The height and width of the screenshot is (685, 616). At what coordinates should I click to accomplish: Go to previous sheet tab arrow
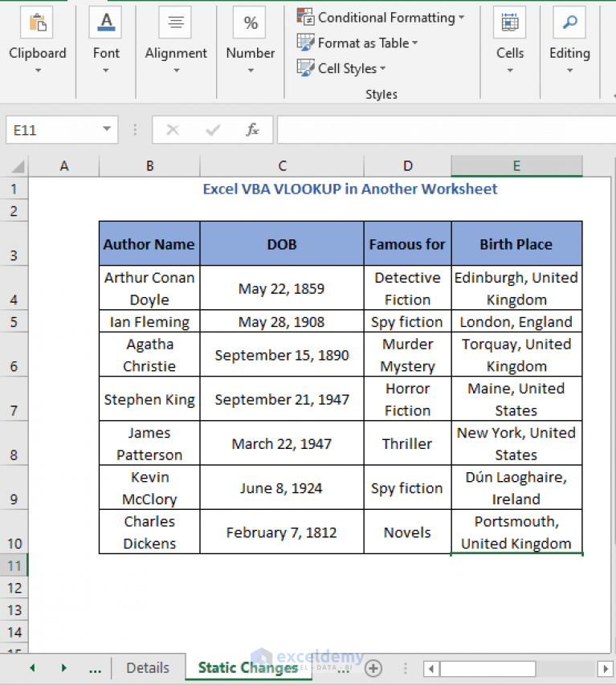point(32,668)
